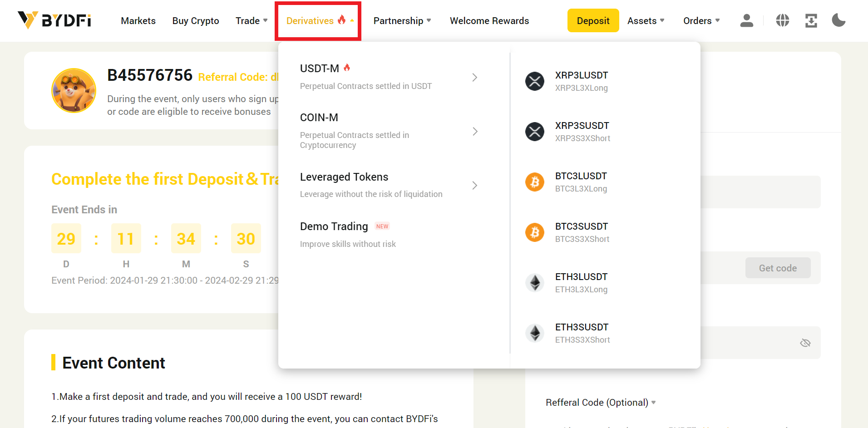Expand Leveraged Tokens submenu chevron

click(x=475, y=186)
